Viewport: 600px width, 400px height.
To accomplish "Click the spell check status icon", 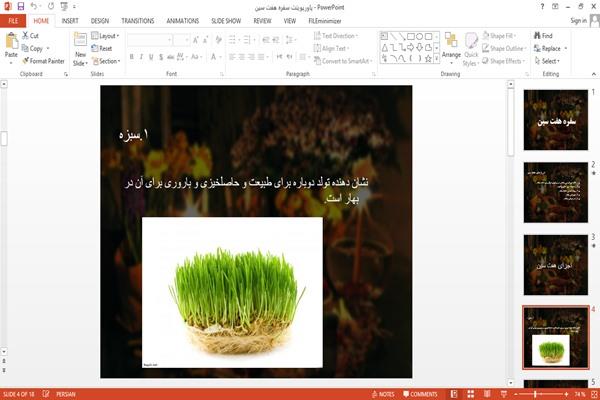I will (46, 394).
